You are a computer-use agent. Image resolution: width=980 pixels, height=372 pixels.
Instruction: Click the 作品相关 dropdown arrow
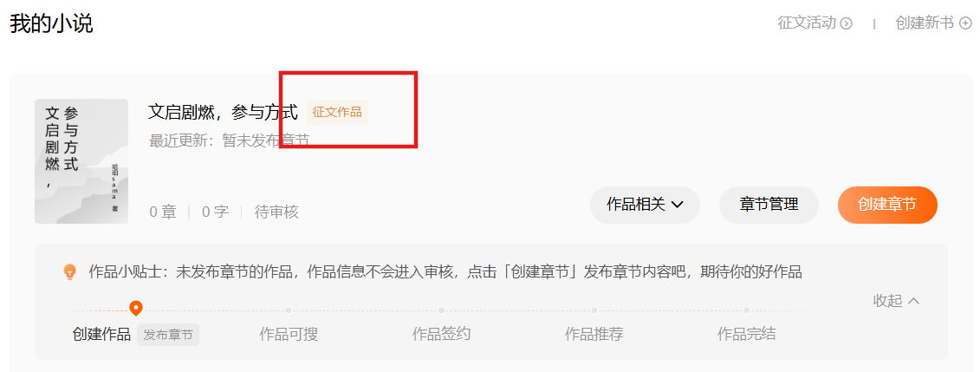(x=677, y=205)
